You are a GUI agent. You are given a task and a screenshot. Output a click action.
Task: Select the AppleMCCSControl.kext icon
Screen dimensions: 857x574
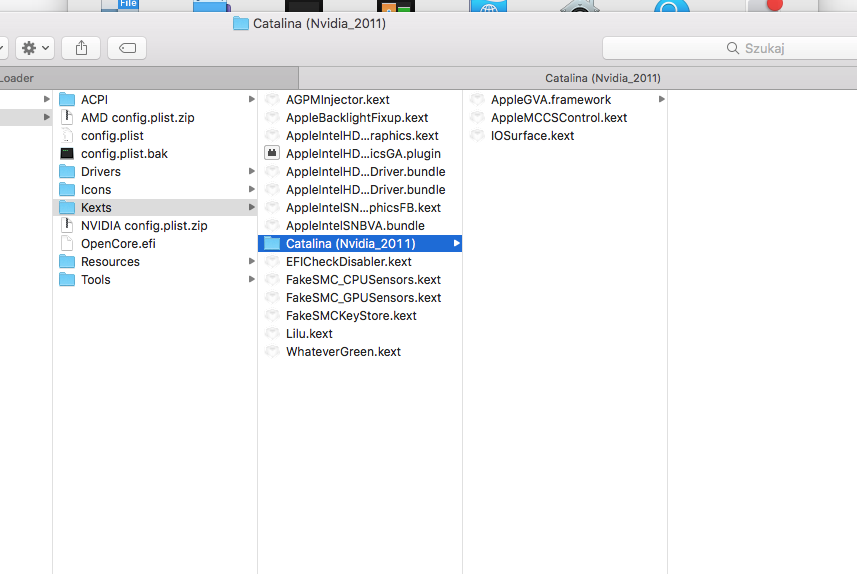[477, 118]
